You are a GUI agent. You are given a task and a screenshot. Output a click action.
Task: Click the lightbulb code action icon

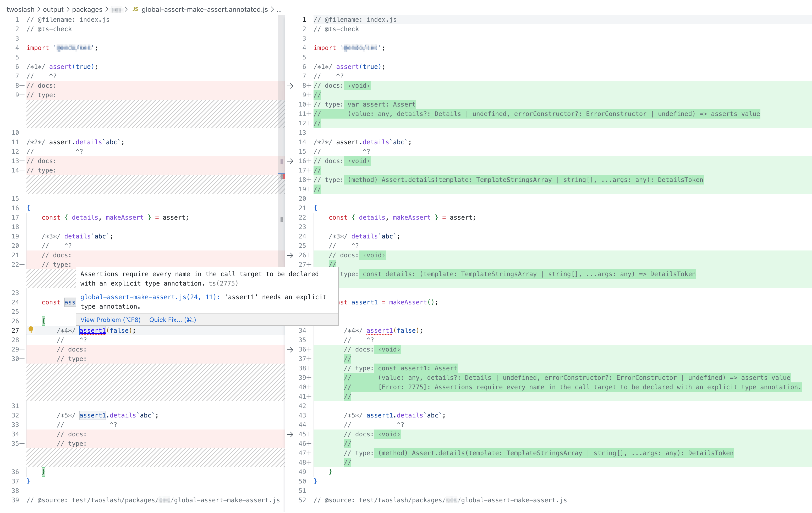coord(31,330)
